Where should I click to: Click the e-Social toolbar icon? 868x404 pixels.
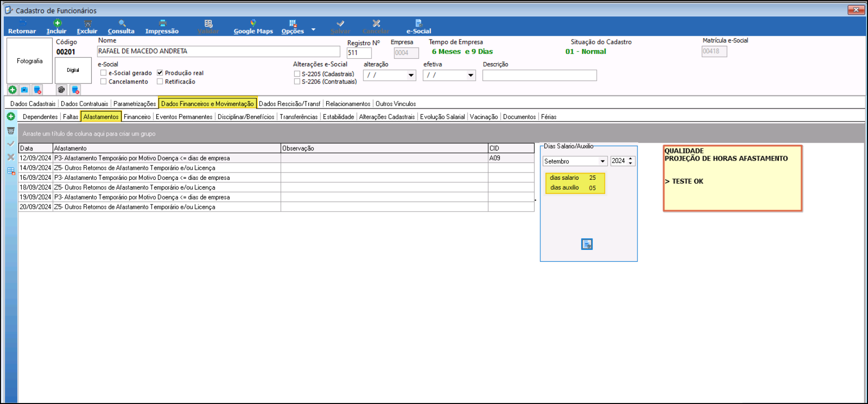point(418,23)
